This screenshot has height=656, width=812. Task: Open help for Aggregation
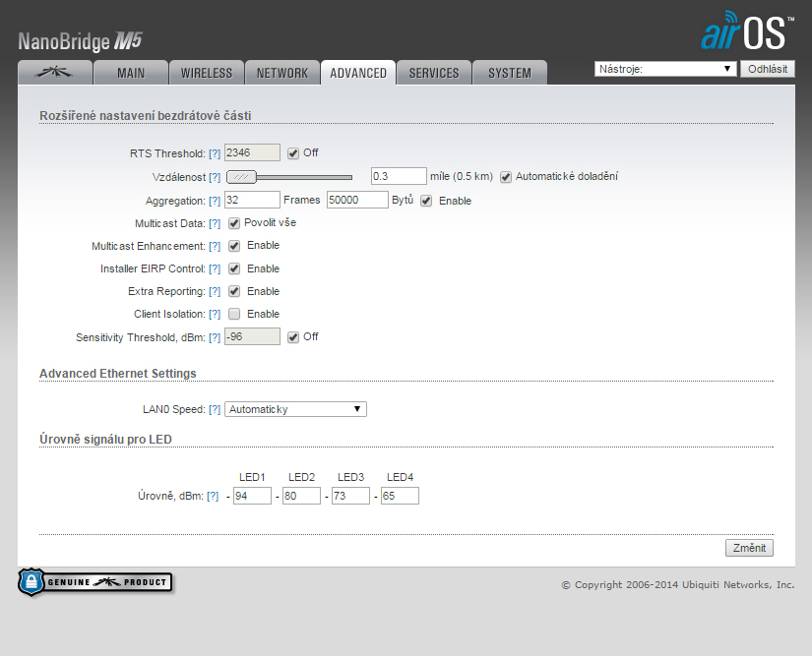pyautogui.click(x=215, y=202)
